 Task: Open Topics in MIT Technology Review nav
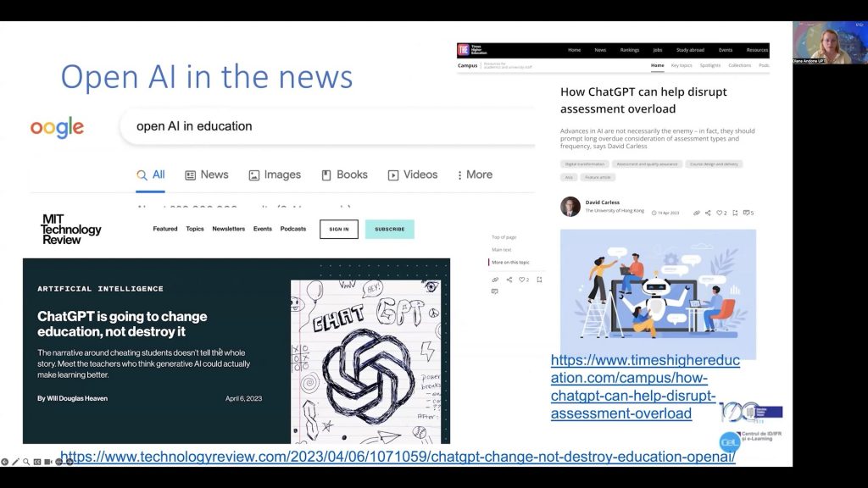tap(195, 229)
